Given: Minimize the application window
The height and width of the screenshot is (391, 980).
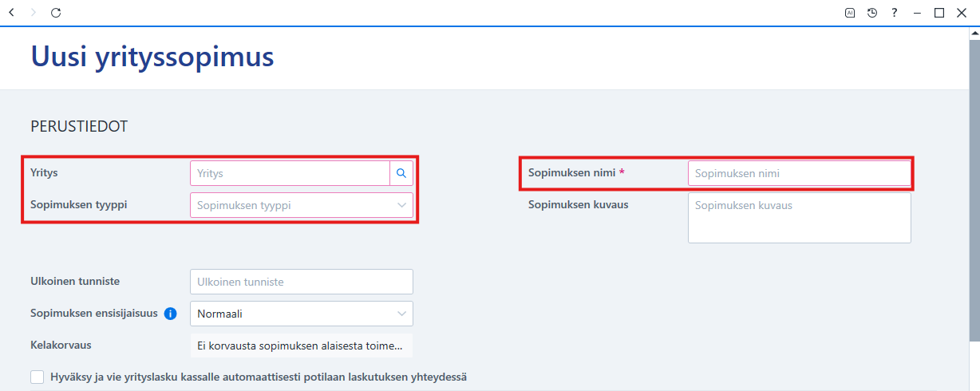Looking at the screenshot, I should click(x=918, y=13).
